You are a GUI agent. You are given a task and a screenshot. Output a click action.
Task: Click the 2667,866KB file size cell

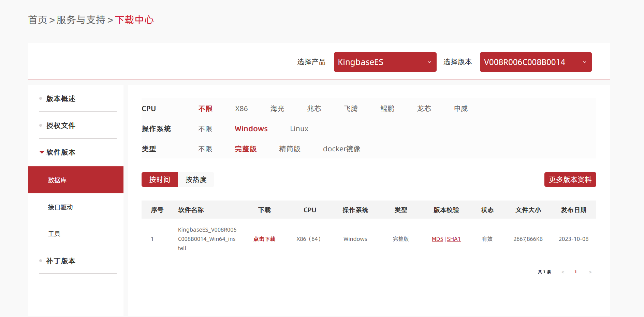(x=528, y=239)
